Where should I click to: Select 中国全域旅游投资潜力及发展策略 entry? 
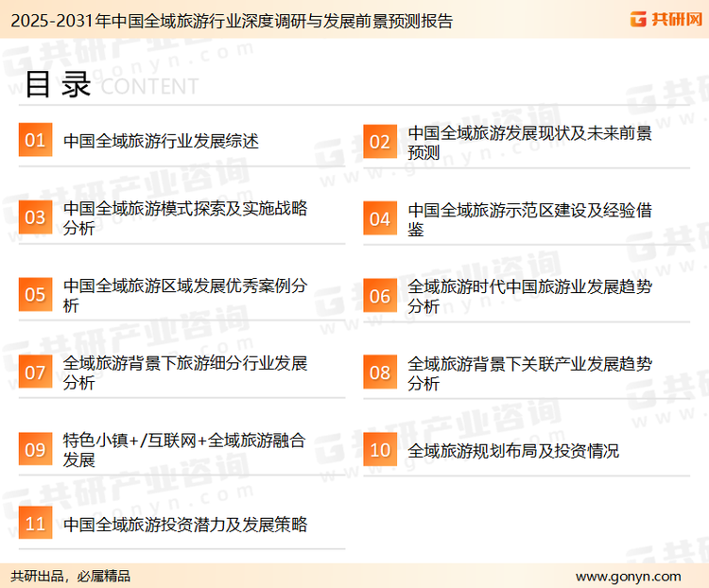pos(185,524)
